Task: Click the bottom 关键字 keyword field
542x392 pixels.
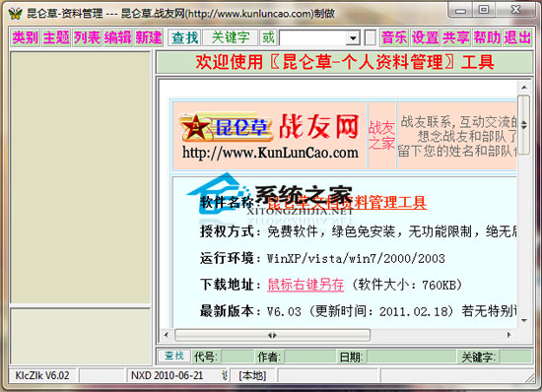Action: [x=515, y=357]
